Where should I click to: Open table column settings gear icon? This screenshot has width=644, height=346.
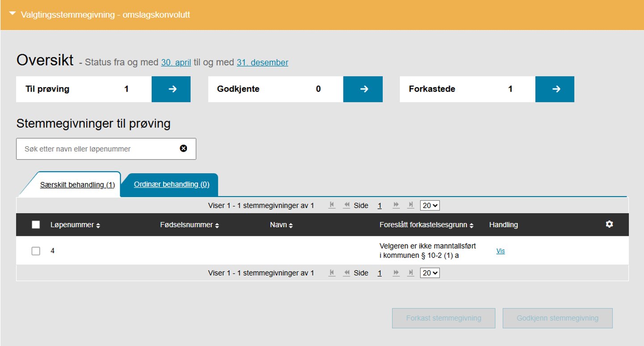609,224
